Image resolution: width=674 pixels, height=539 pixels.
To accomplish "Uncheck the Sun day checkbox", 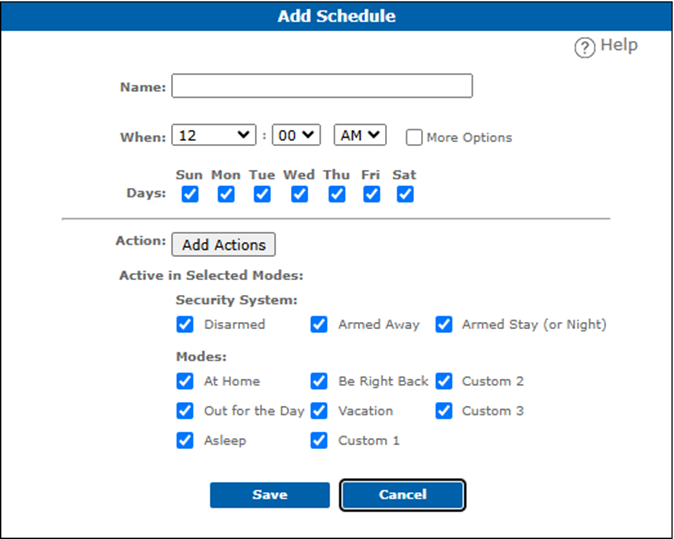I will coord(190,194).
